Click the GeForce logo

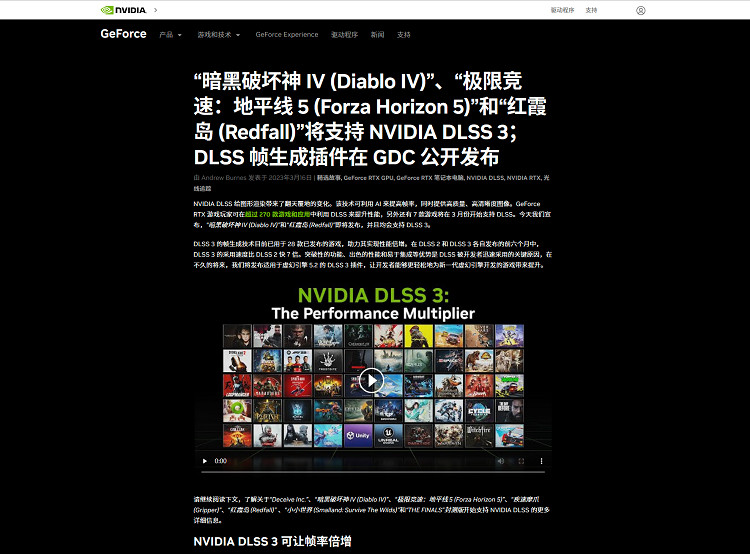point(123,34)
